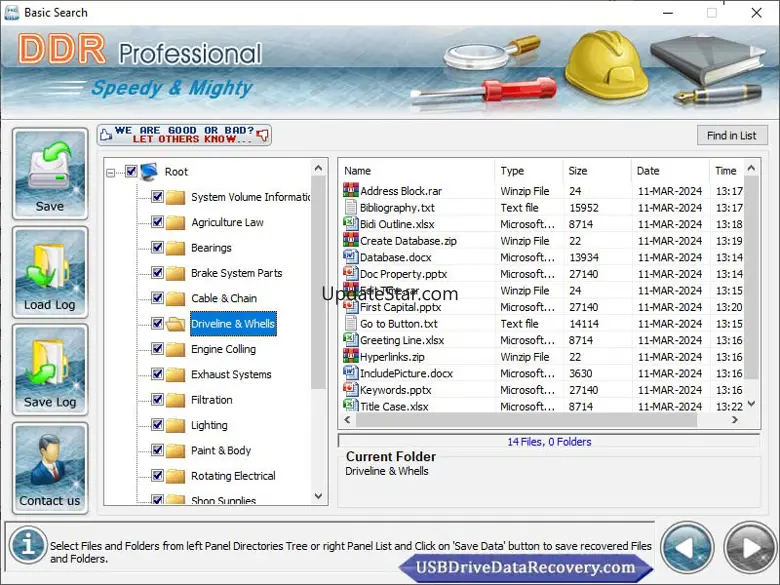Viewport: 780px width, 585px height.
Task: Click the Keywords.pptx file icon
Action: click(351, 389)
